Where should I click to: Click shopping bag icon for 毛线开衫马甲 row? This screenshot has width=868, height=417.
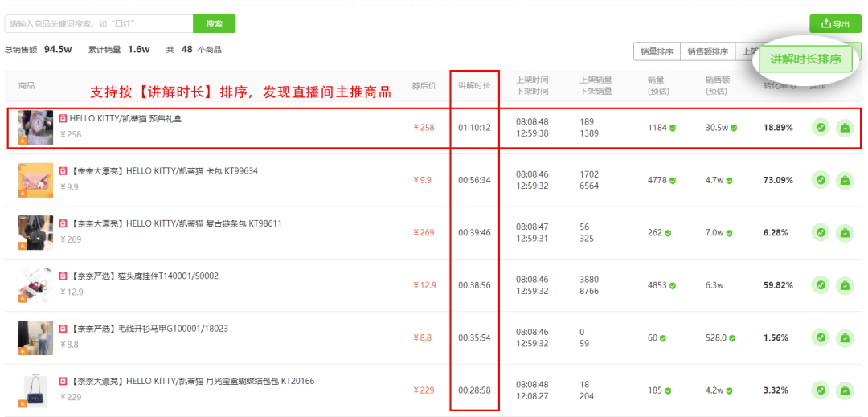(x=845, y=337)
